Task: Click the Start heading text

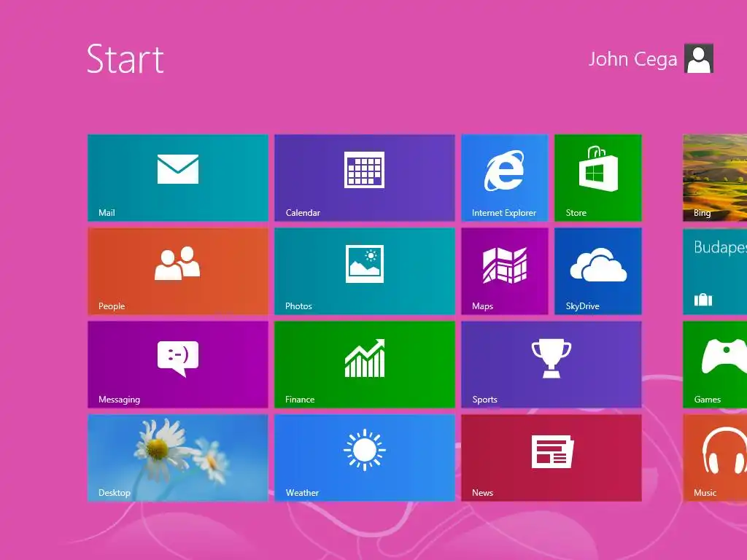Action: pyautogui.click(x=125, y=59)
